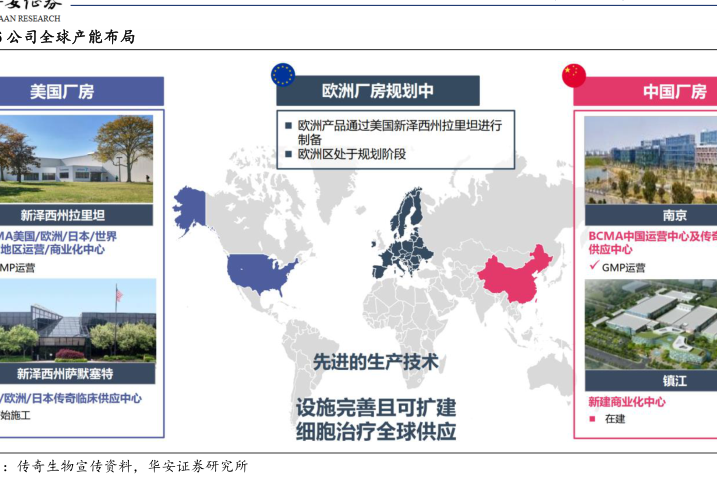717x486 pixels.
Task: Click the checkmark beside GMP运营 under 南京
Action: point(593,267)
